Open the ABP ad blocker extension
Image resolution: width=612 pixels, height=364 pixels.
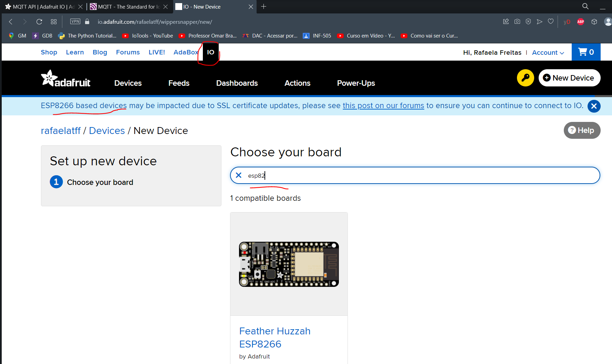[x=581, y=22]
